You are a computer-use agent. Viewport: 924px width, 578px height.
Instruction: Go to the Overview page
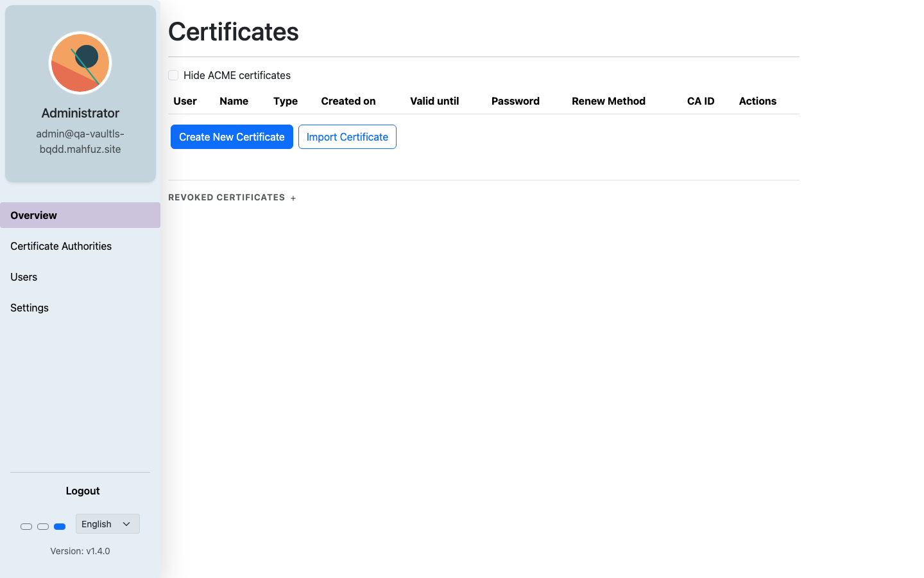80,215
